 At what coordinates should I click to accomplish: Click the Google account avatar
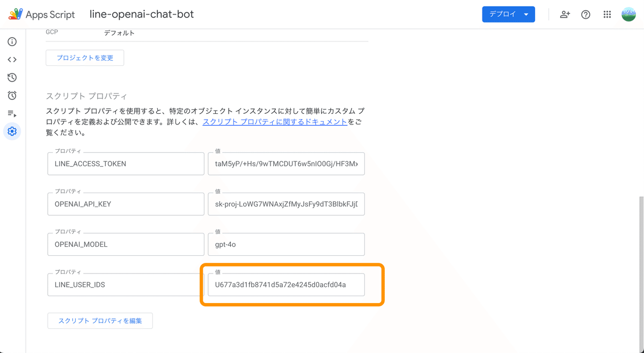(x=628, y=14)
